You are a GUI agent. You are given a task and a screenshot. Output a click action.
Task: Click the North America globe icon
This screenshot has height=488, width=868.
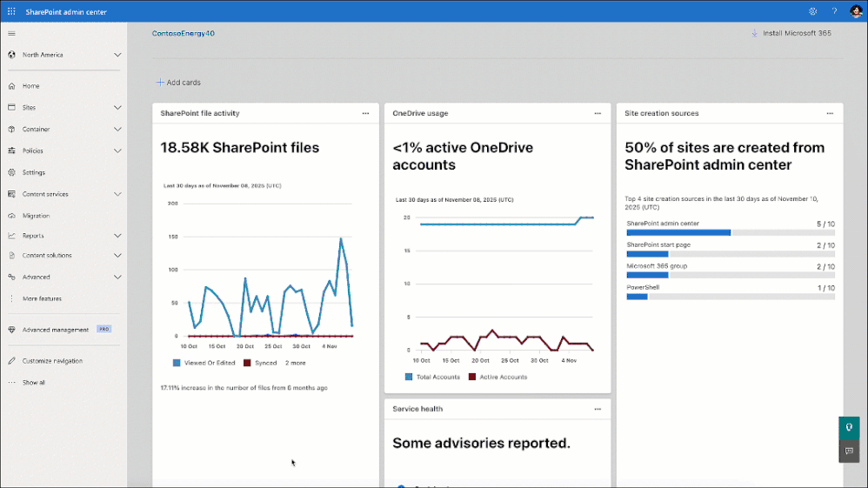(11, 55)
